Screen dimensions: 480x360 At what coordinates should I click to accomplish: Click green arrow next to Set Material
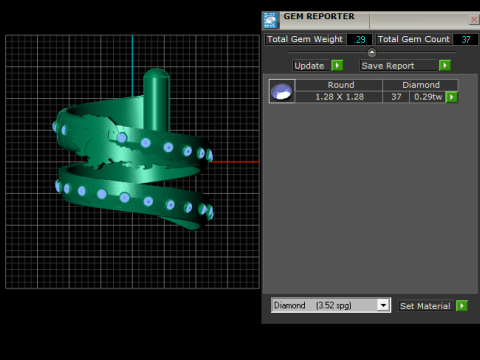462,305
